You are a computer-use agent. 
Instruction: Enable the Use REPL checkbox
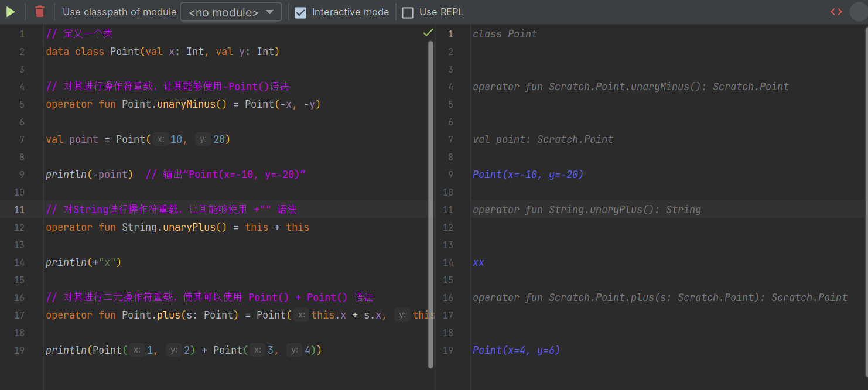[408, 12]
